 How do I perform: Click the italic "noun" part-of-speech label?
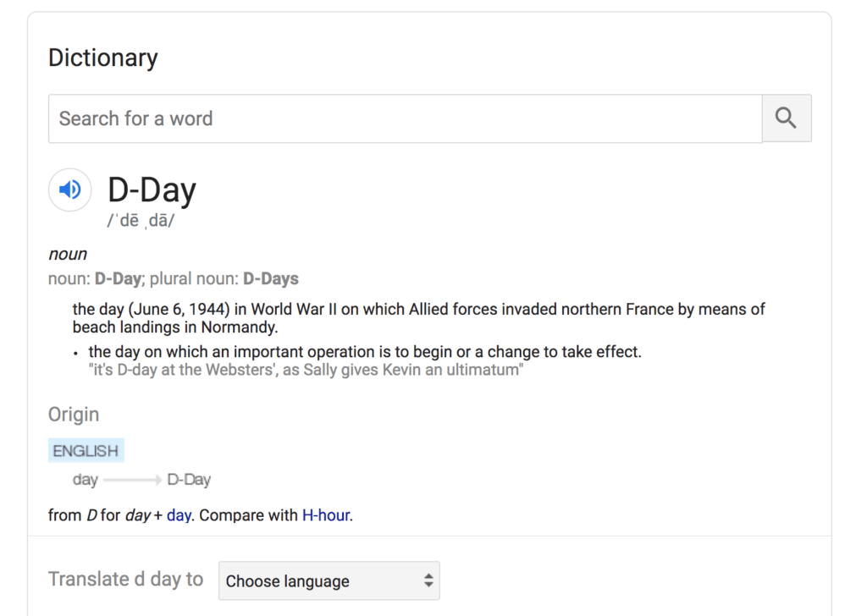[68, 254]
